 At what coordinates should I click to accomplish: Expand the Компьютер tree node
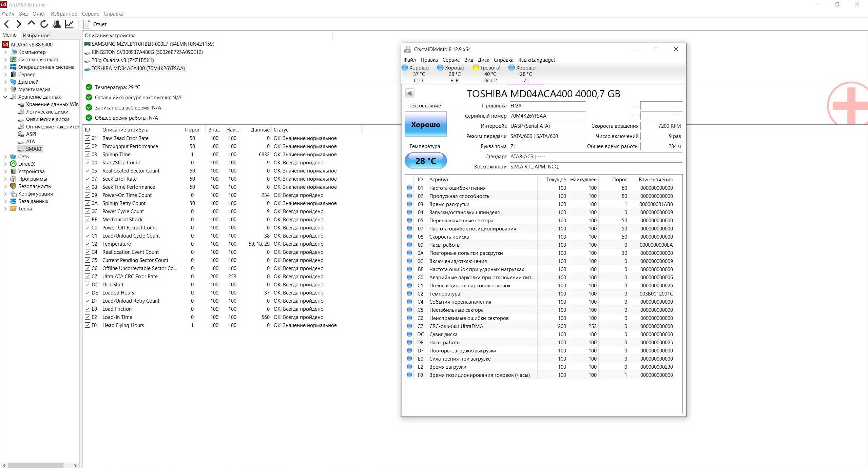point(5,52)
